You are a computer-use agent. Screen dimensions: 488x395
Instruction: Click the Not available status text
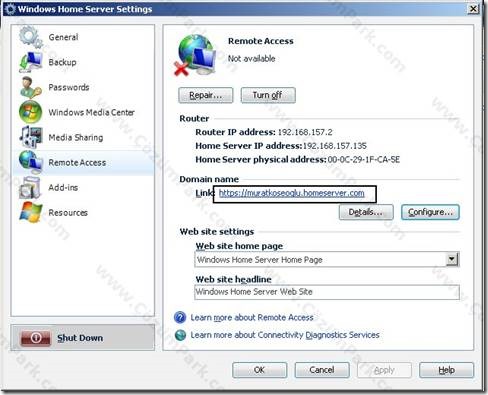(x=252, y=59)
